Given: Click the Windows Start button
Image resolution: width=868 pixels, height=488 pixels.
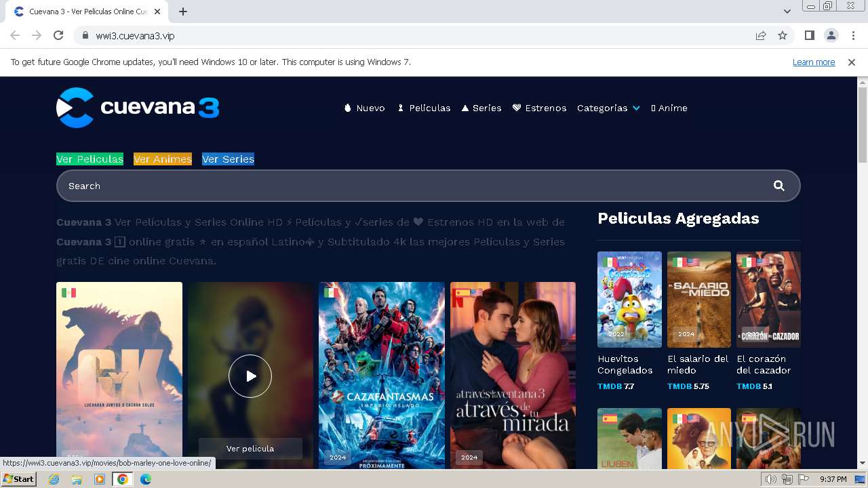Looking at the screenshot, I should (x=19, y=479).
